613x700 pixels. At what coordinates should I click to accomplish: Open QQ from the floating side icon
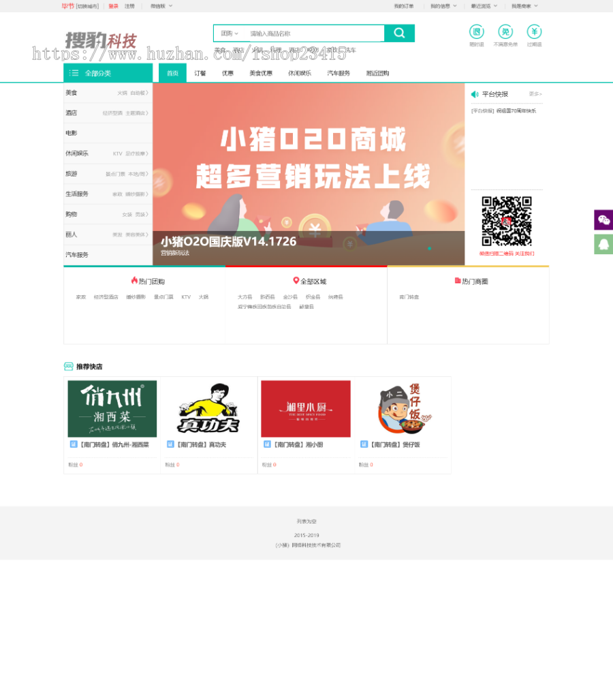click(x=603, y=243)
